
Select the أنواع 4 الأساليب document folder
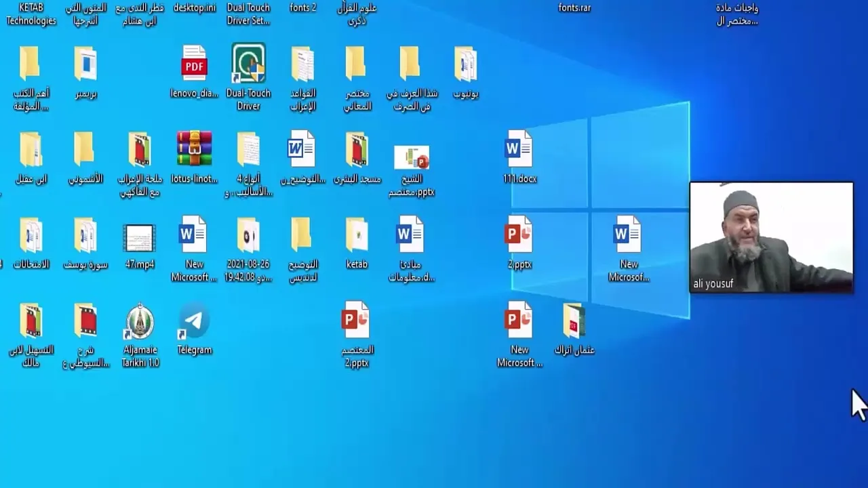(x=248, y=149)
